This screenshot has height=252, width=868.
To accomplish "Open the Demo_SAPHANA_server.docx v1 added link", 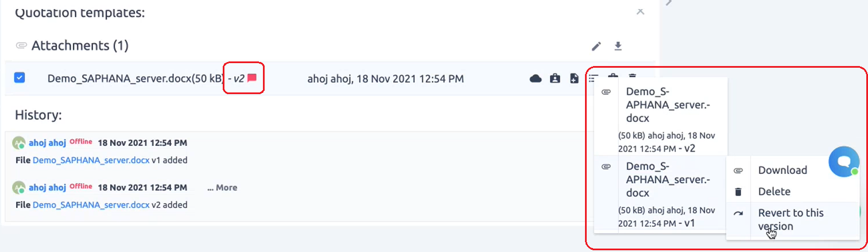I will click(x=91, y=160).
